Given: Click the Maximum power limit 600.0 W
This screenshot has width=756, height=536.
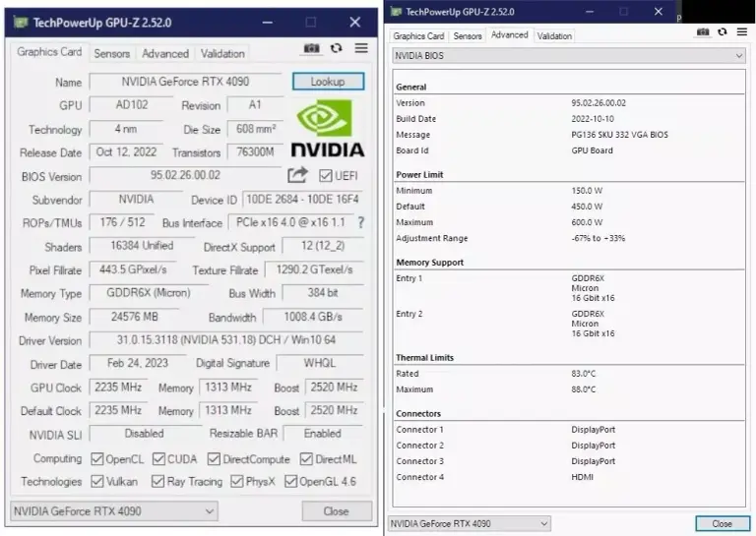Looking at the screenshot, I should [x=587, y=222].
